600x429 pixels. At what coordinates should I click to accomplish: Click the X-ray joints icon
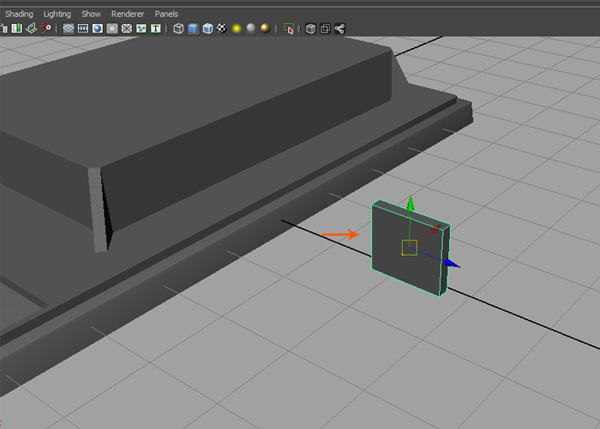click(x=339, y=29)
